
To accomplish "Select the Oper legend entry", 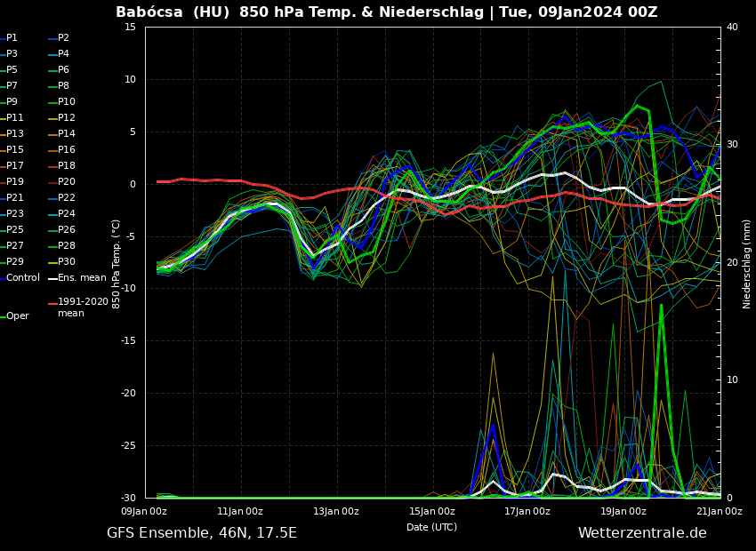I will [x=17, y=316].
